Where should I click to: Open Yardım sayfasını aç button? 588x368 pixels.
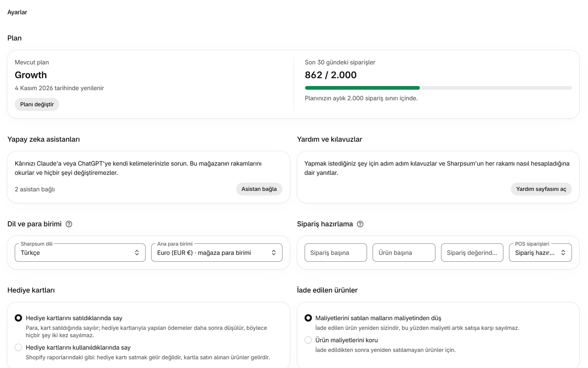point(541,189)
